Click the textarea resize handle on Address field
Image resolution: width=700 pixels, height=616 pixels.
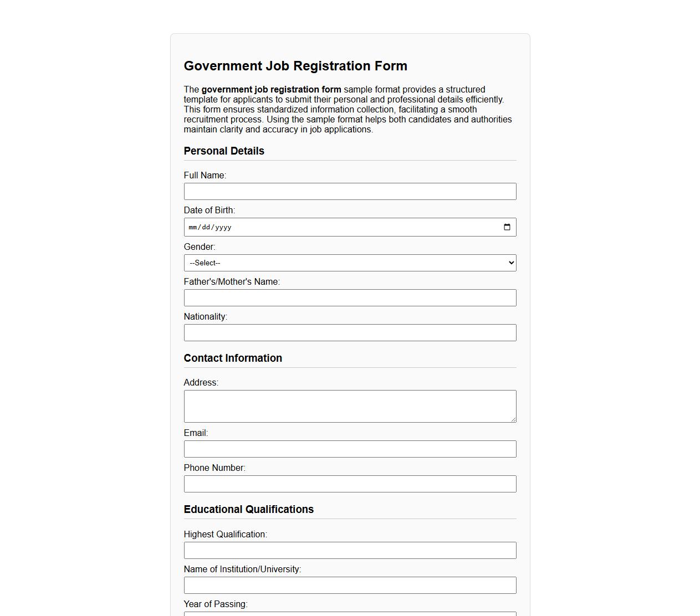click(513, 419)
